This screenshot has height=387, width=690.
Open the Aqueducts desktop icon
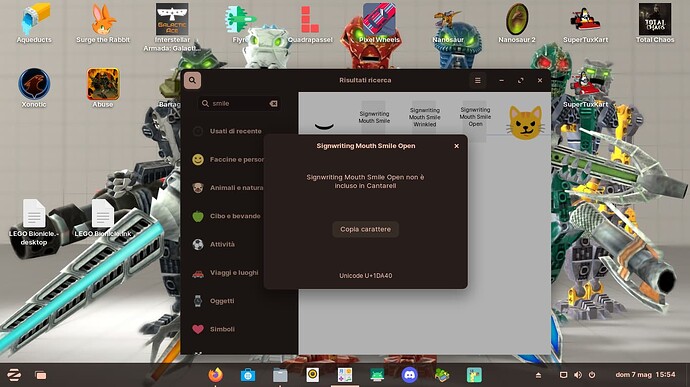[x=34, y=23]
